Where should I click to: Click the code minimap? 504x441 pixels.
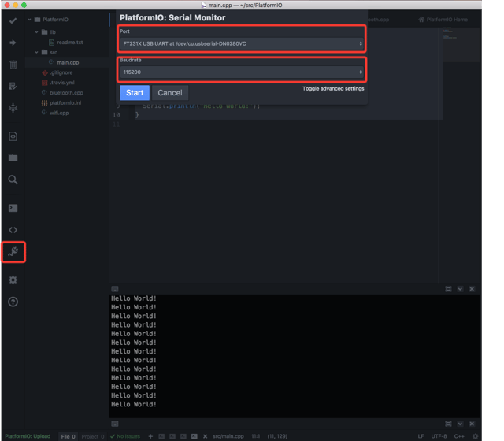coord(461,44)
